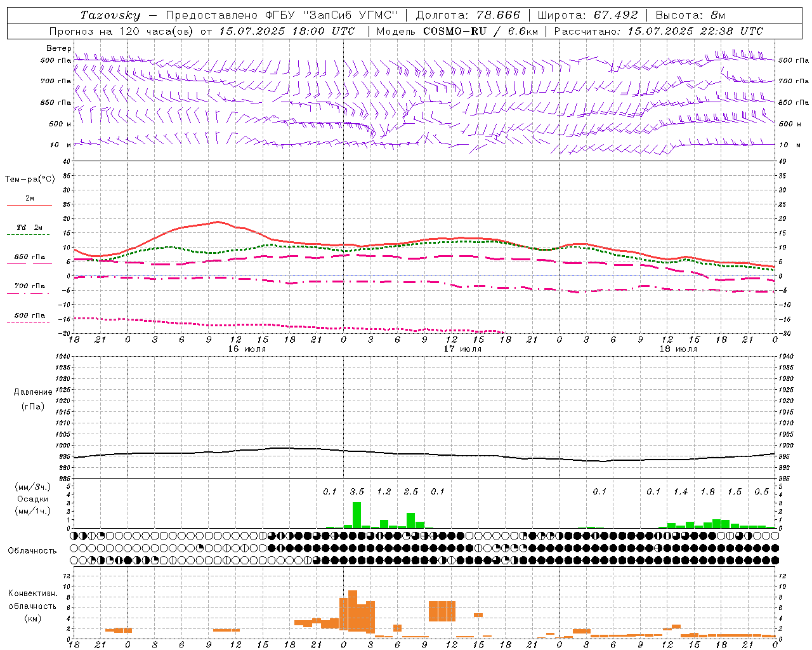
Task: Click the Давление pressure panel label
Action: [33, 392]
